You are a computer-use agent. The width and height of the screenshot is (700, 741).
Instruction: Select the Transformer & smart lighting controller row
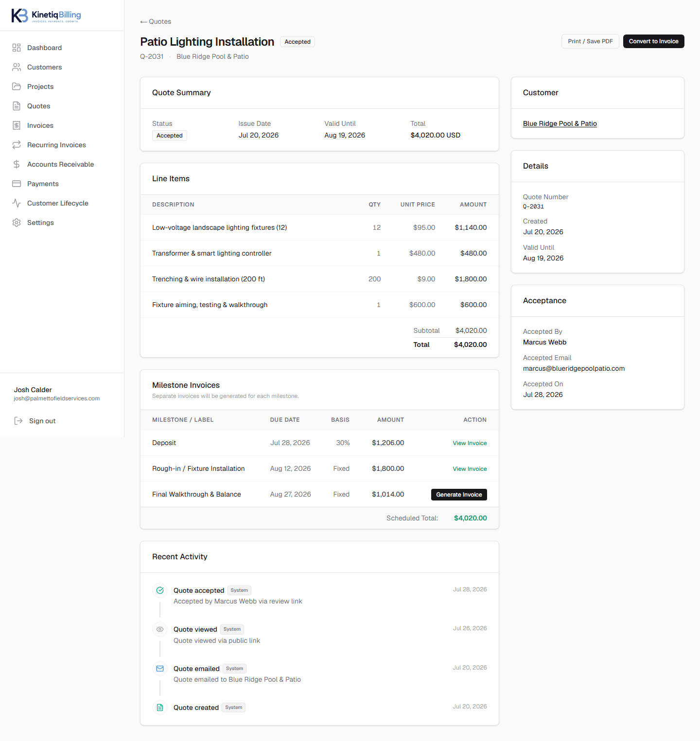point(319,253)
